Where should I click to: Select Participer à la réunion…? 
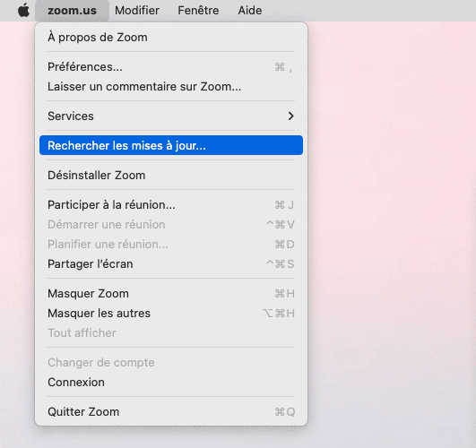(x=171, y=204)
